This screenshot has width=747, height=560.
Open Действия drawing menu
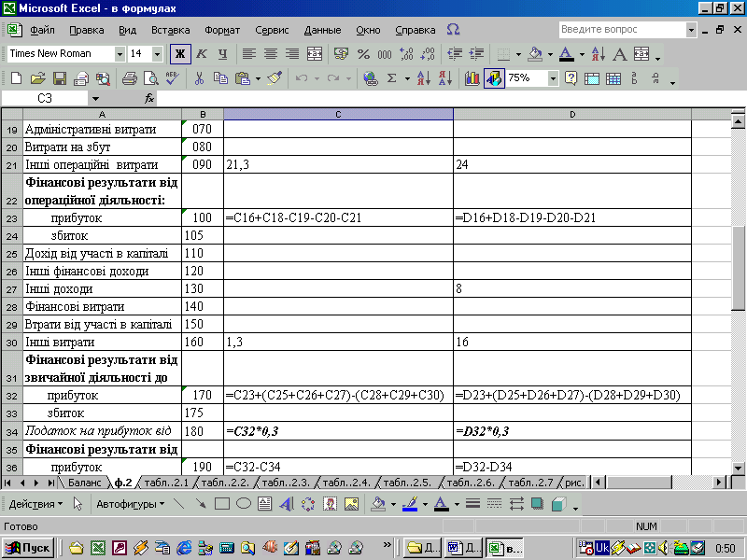(35, 504)
